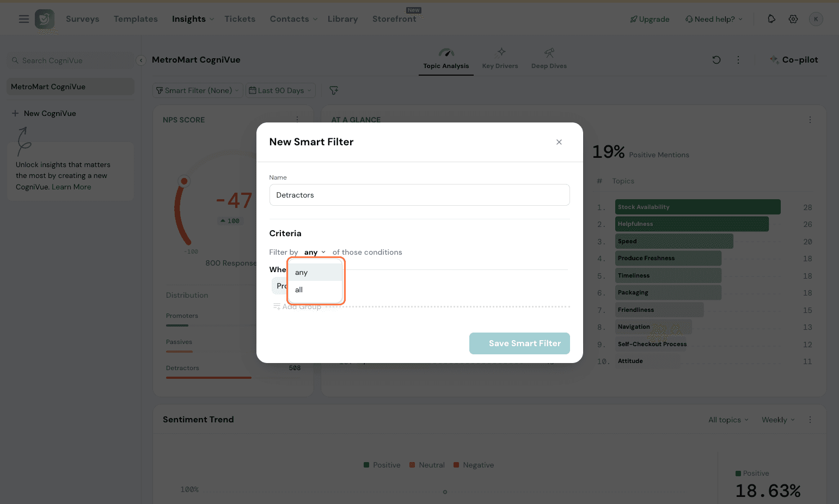Expand the Weekly interval dropdown

(778, 420)
